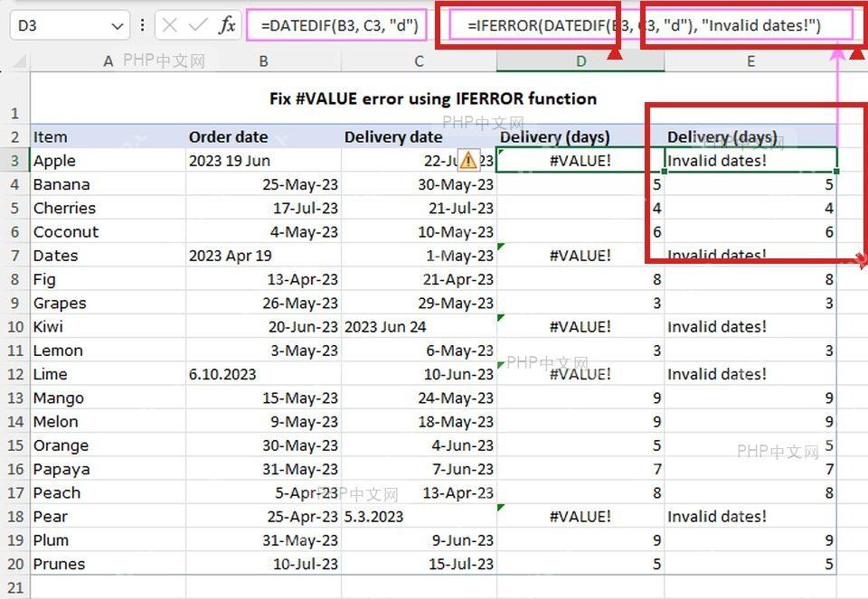Select the 'Papaya' cell
This screenshot has width=868, height=599.
108,469
